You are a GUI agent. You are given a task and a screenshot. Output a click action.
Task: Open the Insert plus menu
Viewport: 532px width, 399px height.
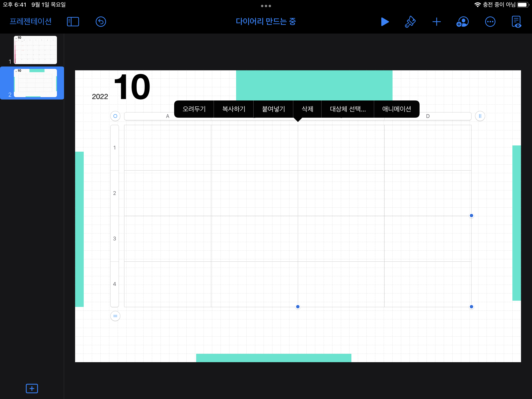tap(437, 22)
